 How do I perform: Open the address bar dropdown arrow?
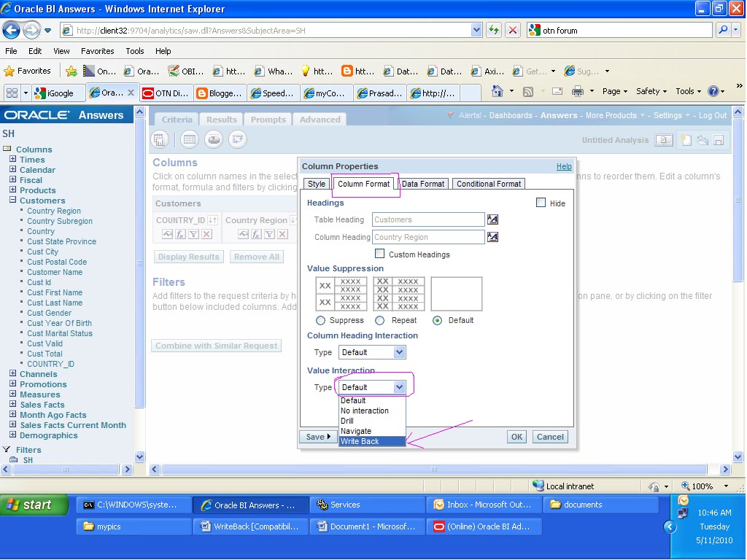point(476,31)
